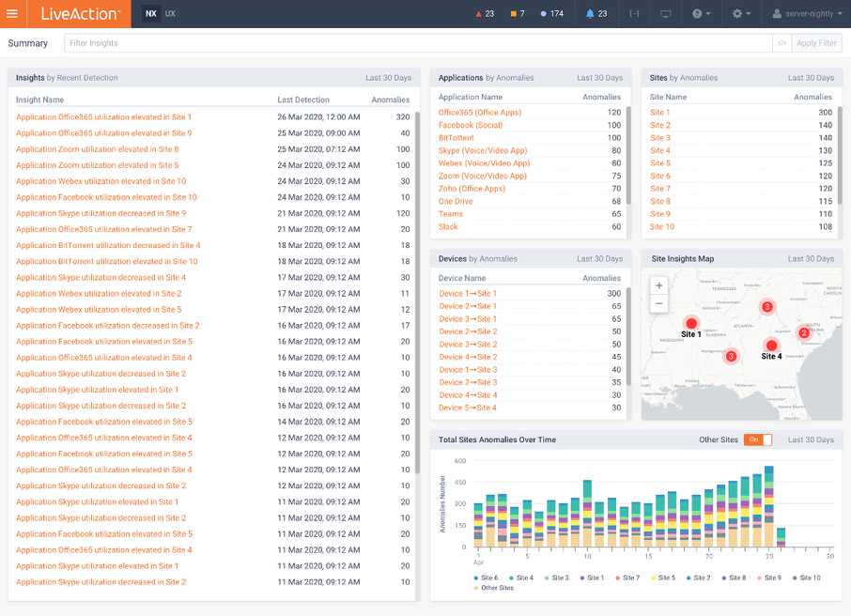The width and height of the screenshot is (851, 616).
Task: Show critical alerts with red triangle count 23
Action: (x=485, y=13)
